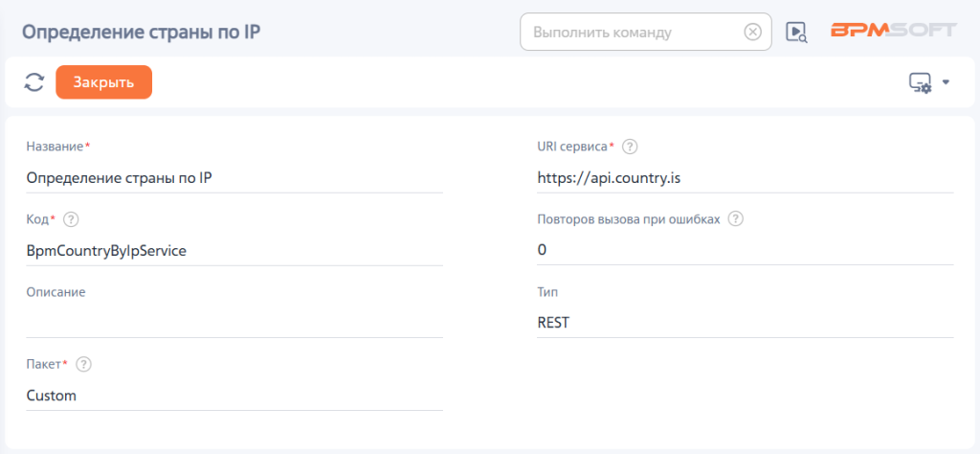This screenshot has width=980, height=454.
Task: Click the Закрыть button
Action: (103, 82)
